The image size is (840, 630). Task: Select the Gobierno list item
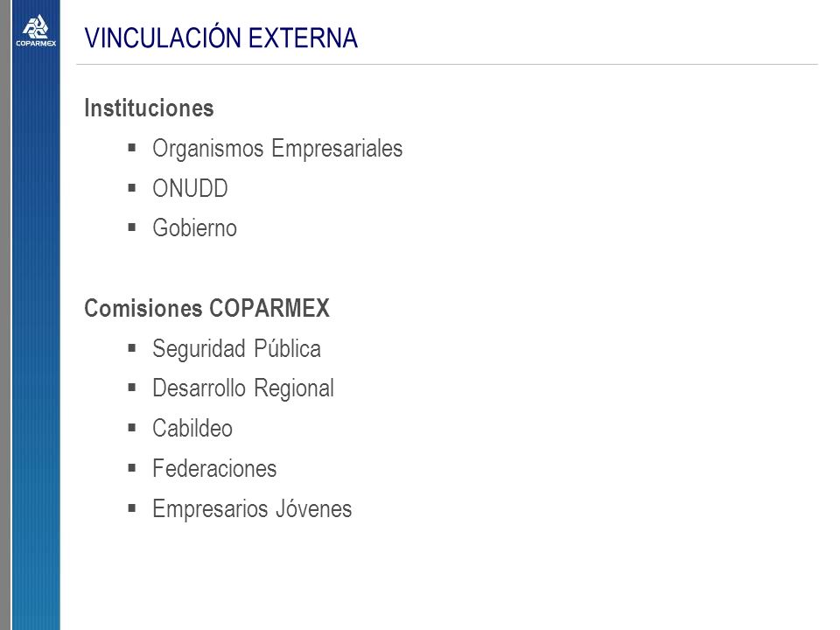point(194,228)
